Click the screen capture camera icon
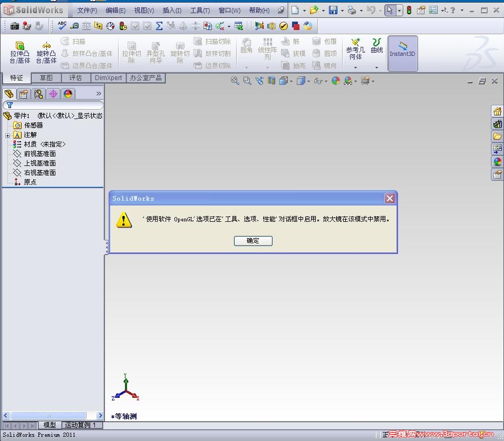 (x=14, y=26)
